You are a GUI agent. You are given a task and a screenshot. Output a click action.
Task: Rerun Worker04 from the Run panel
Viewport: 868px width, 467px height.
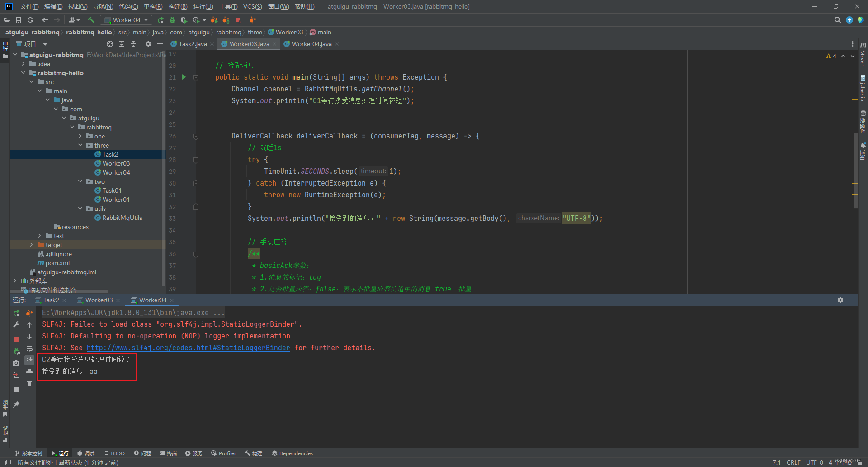coord(16,313)
